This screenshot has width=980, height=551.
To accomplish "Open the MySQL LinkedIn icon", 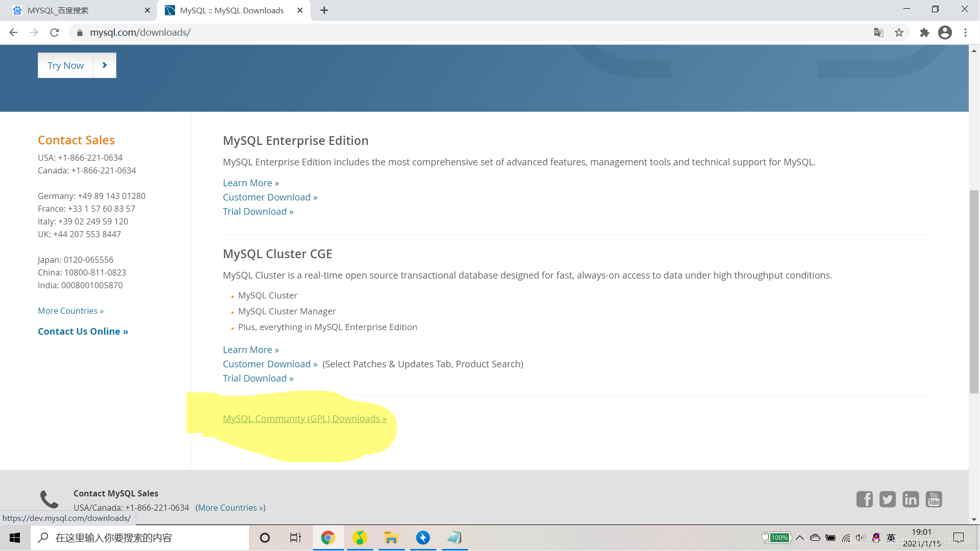I will coord(911,499).
